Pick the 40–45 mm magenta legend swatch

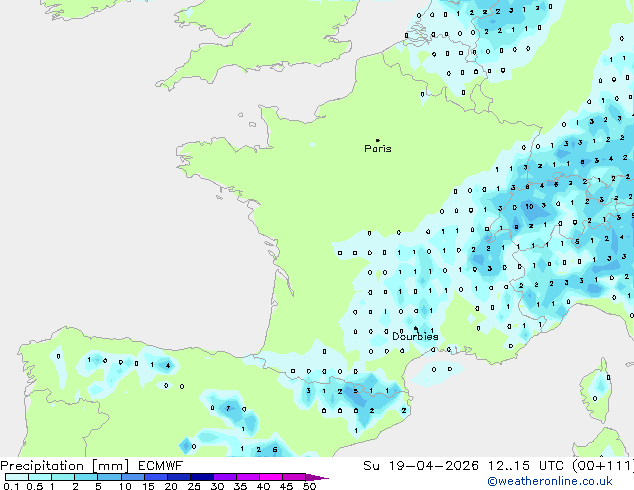click(271, 477)
